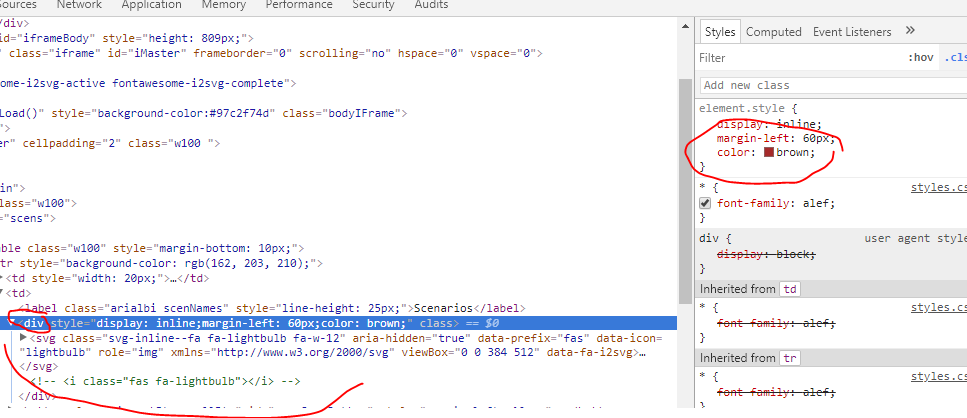Collapse the selected div element node
Viewport: 967px width, 418px height.
12,323
